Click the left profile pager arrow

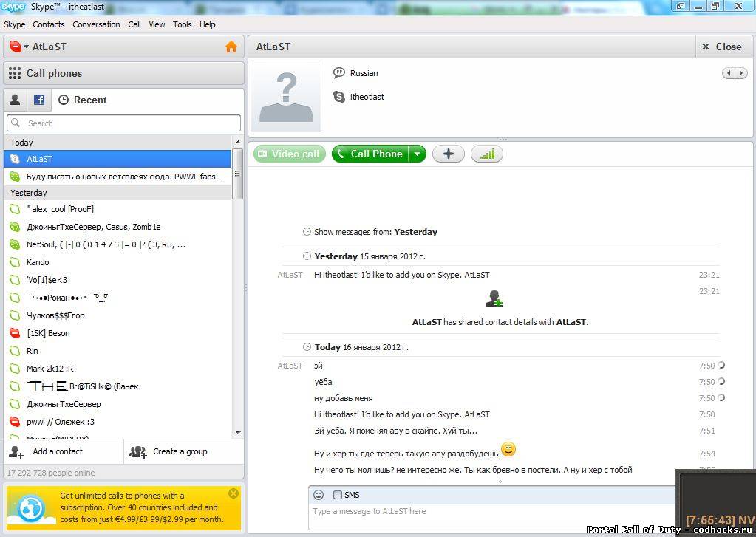[729, 73]
